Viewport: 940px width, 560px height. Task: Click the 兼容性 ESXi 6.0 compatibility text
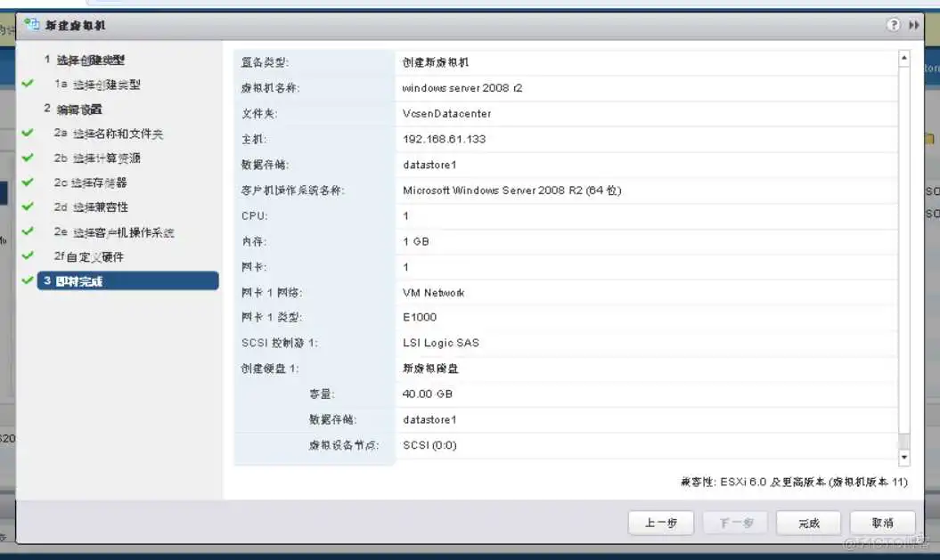click(794, 483)
